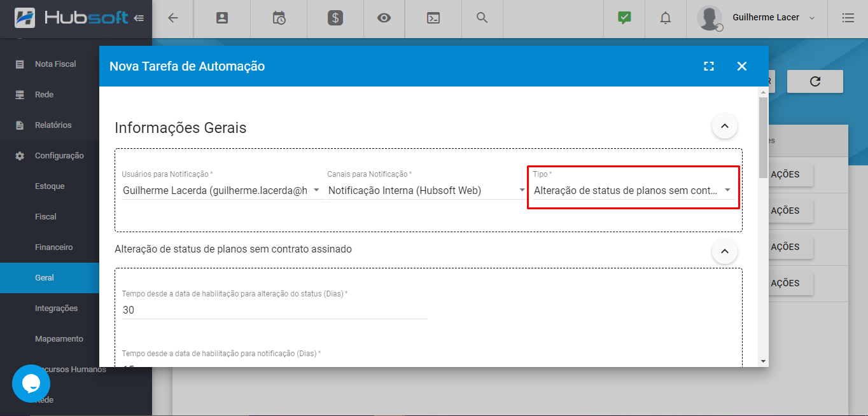Click the search magnifier icon

click(x=482, y=18)
